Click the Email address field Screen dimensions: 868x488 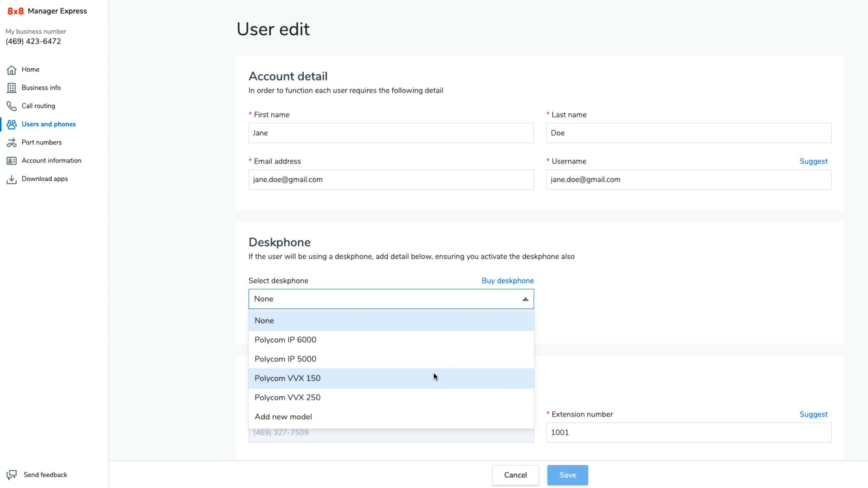[x=391, y=180]
